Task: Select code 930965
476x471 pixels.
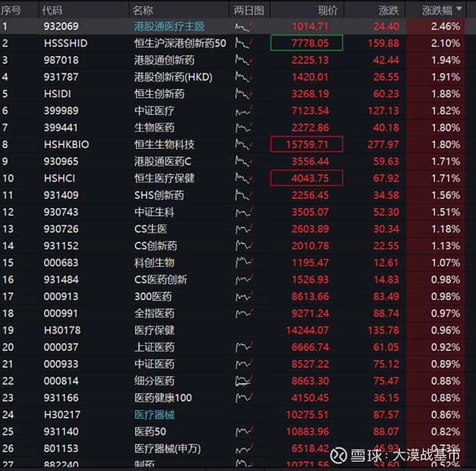Action: 61,161
